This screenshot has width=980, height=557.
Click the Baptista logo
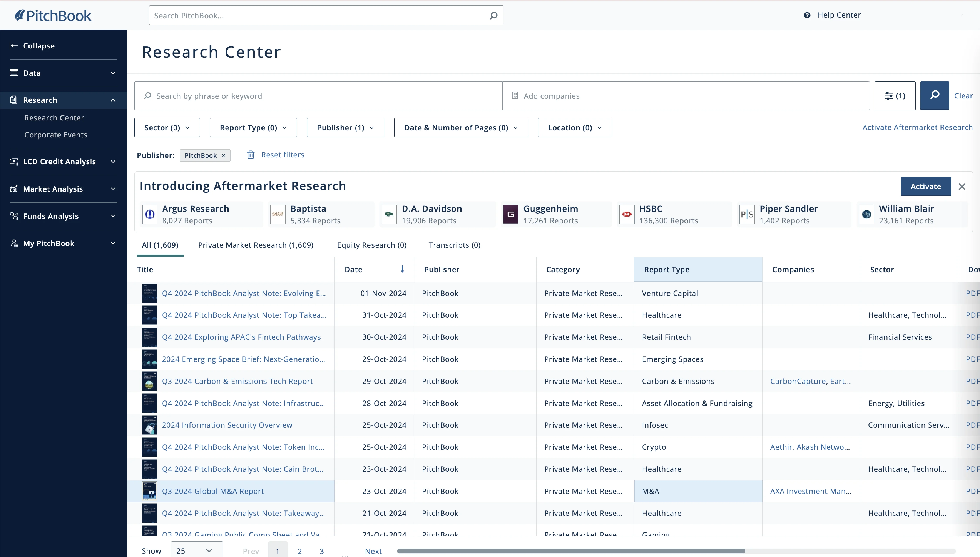(x=278, y=214)
